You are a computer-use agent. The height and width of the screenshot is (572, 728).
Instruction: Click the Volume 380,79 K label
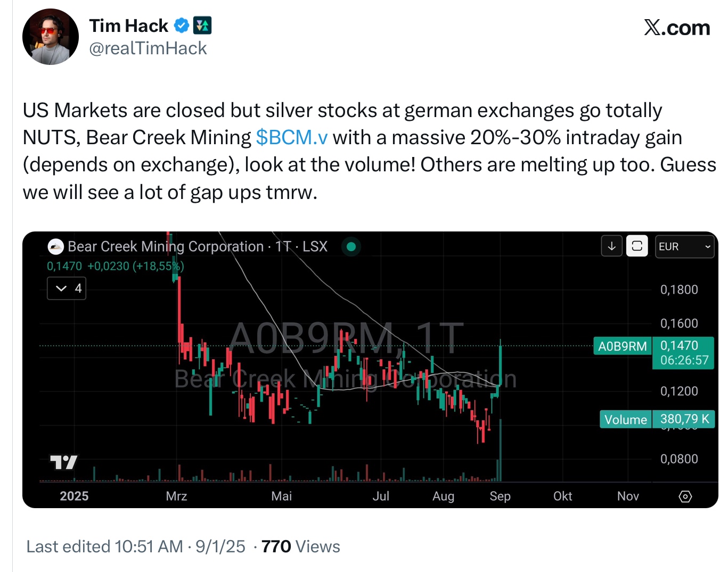(657, 419)
